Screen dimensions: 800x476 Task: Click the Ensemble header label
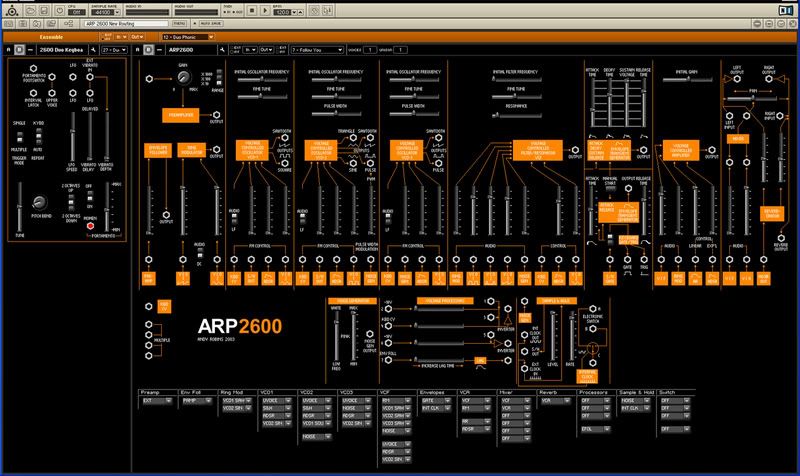pyautogui.click(x=51, y=37)
